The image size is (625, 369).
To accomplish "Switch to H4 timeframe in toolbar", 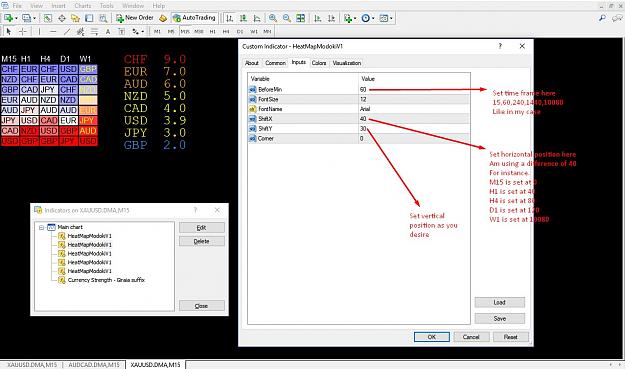I will click(x=226, y=31).
